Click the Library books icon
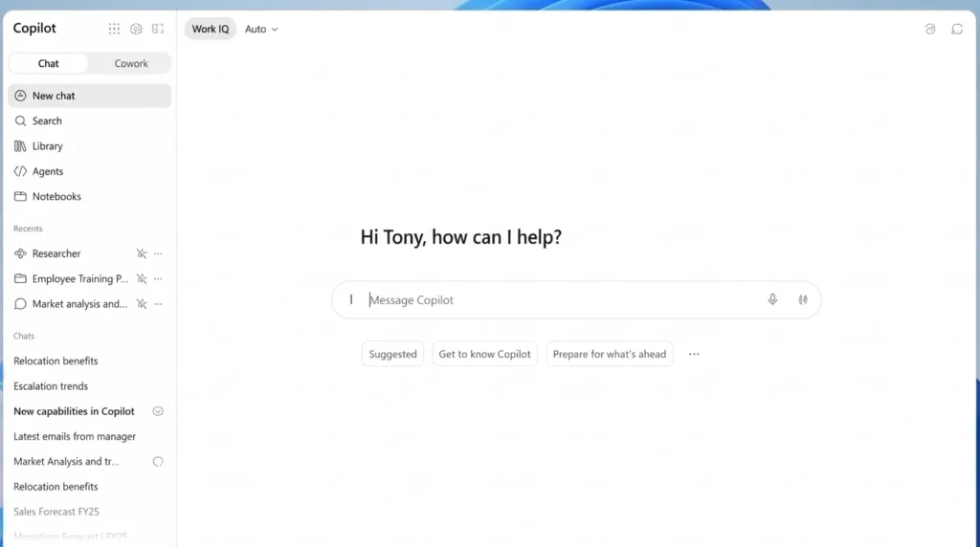 tap(20, 146)
